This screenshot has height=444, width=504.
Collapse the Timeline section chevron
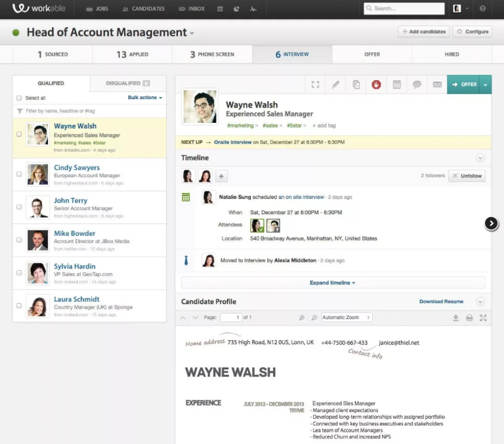pyautogui.click(x=480, y=157)
